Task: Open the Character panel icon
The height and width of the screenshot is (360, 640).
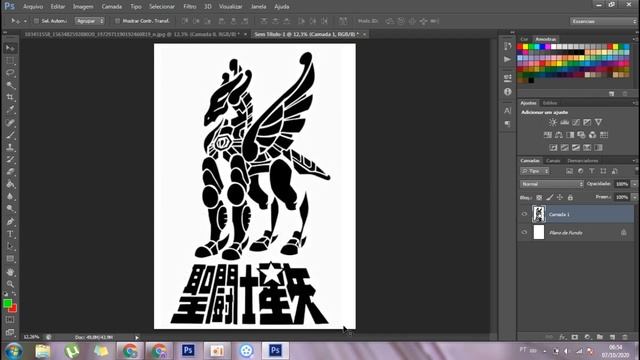Action: [507, 111]
